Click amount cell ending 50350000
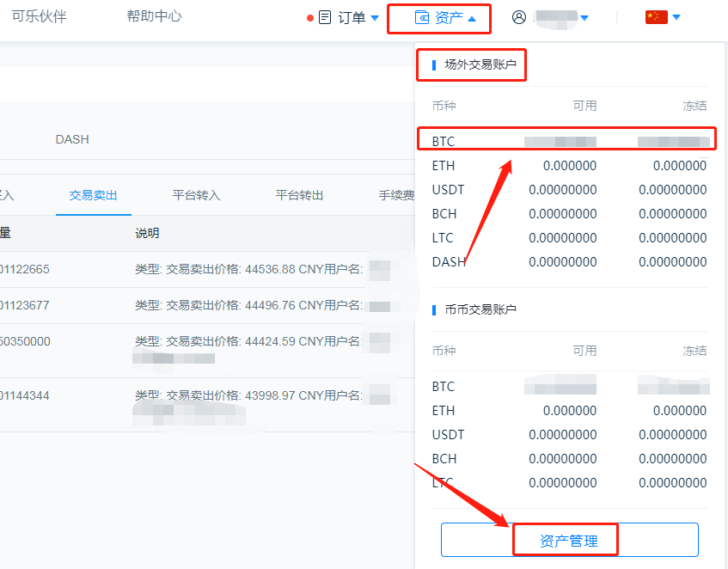 [x=25, y=341]
